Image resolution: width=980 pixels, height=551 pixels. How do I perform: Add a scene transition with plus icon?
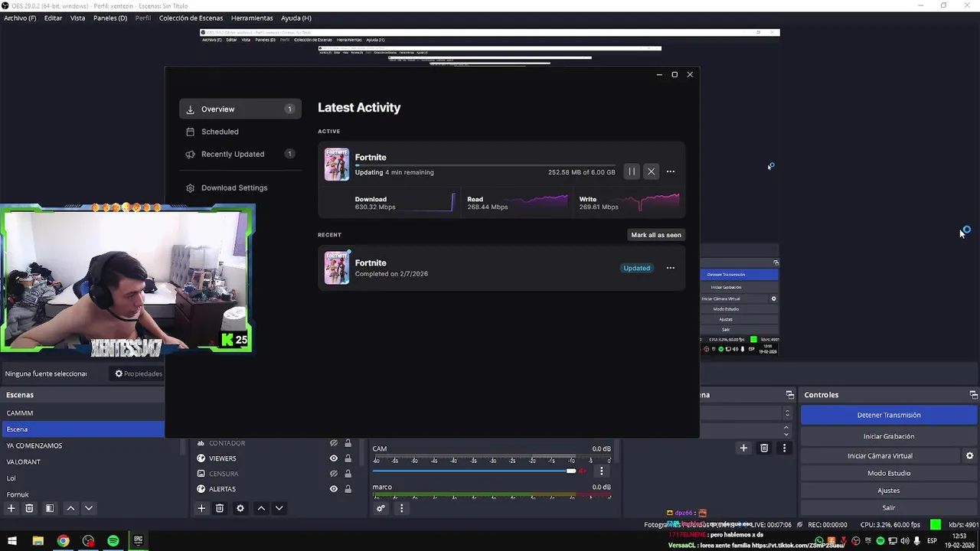pos(743,448)
